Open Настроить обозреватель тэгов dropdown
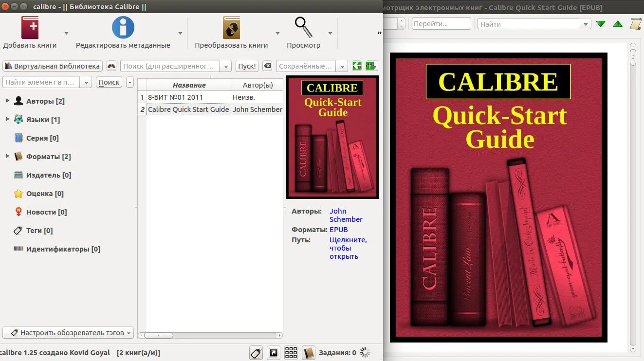The width and height of the screenshot is (644, 361). [68, 333]
